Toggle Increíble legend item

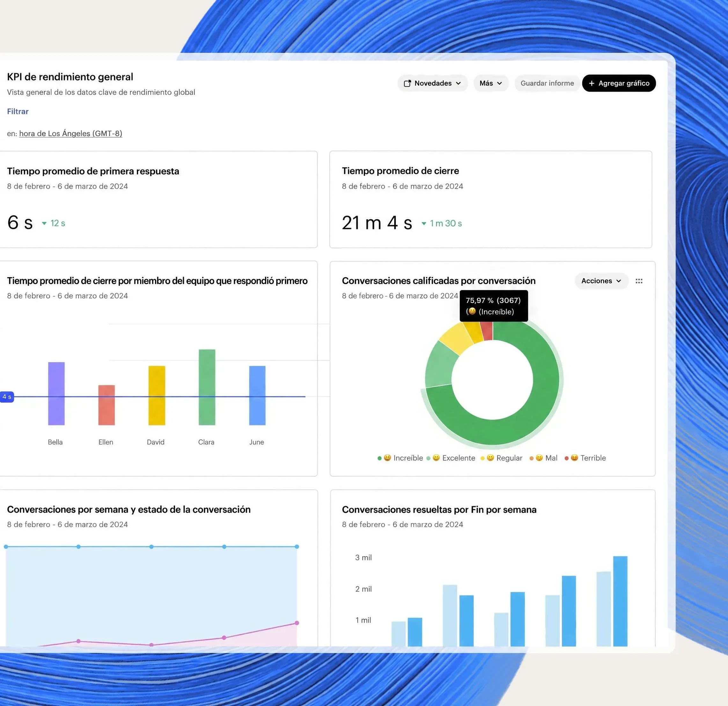tap(400, 458)
